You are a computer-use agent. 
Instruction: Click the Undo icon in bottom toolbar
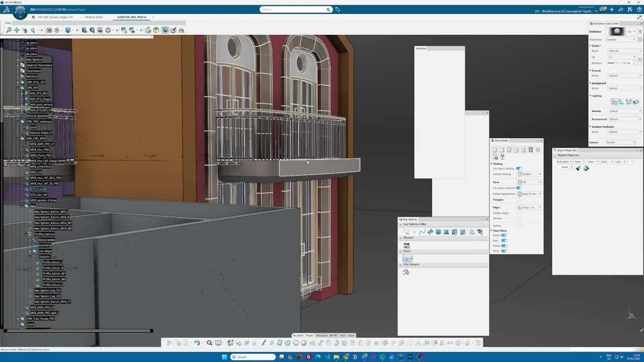(197, 343)
